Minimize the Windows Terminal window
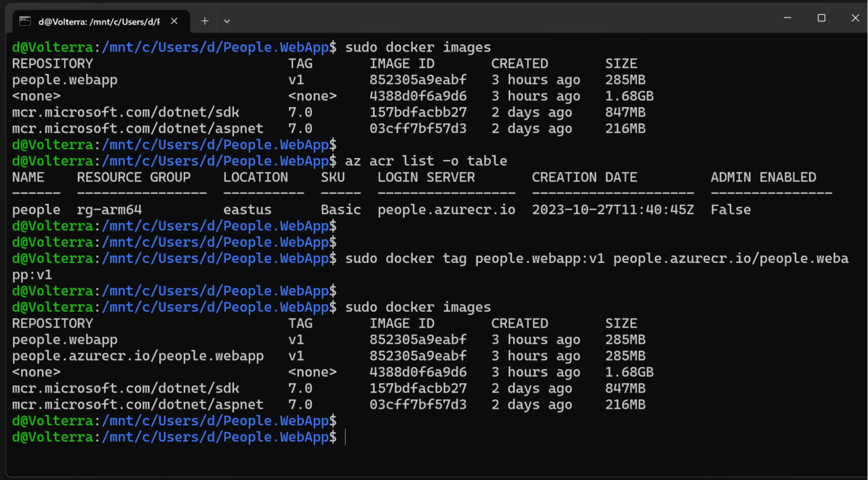This screenshot has height=480, width=868. pos(787,18)
